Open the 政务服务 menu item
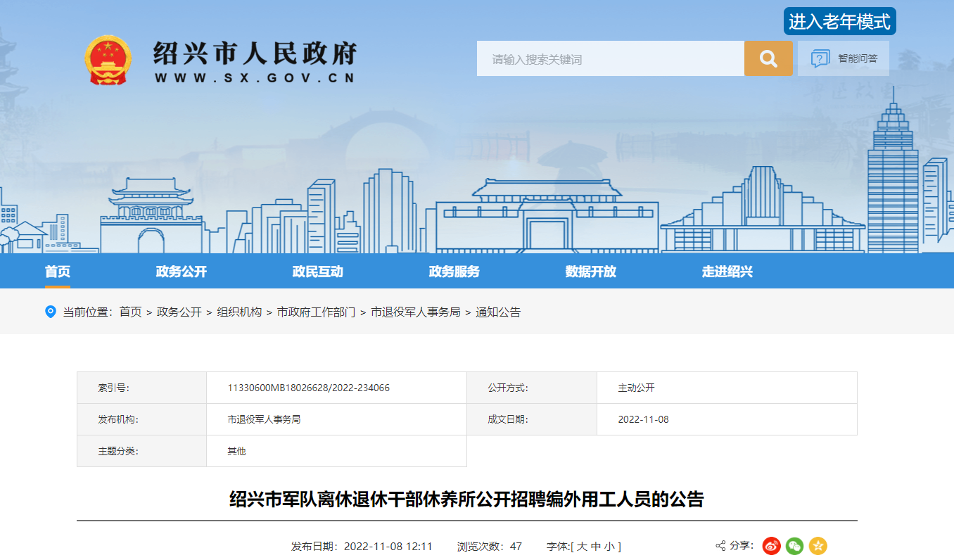The height and width of the screenshot is (560, 954). pyautogui.click(x=454, y=272)
